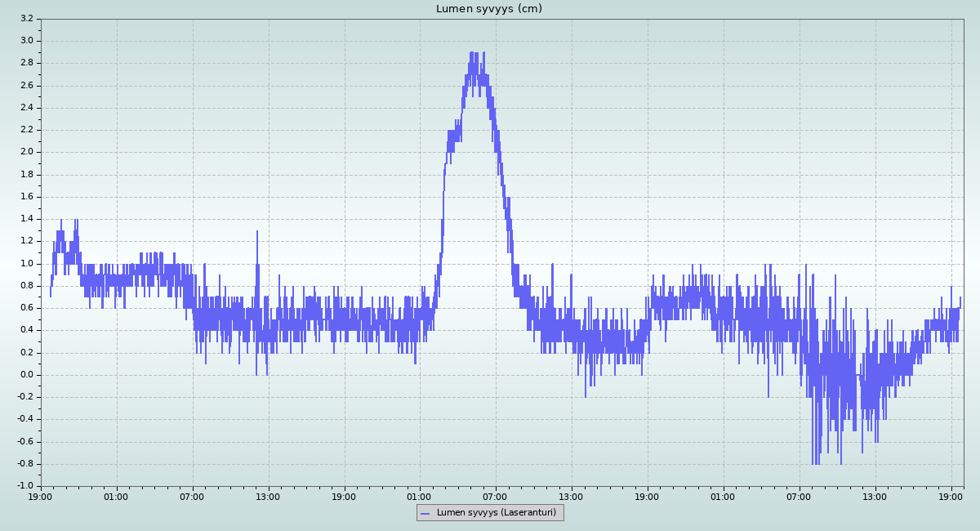Click the leftmost 19:00 x-axis label

pos(41,496)
